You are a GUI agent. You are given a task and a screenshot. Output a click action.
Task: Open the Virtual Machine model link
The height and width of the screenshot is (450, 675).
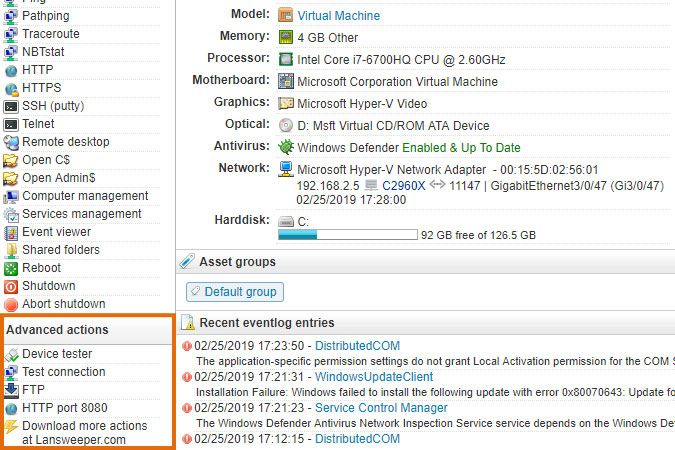(337, 16)
